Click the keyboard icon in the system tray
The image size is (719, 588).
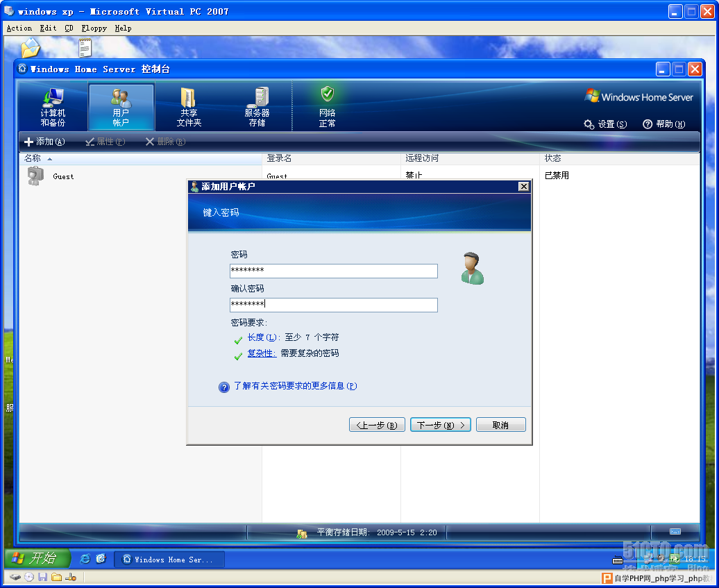coord(618,560)
